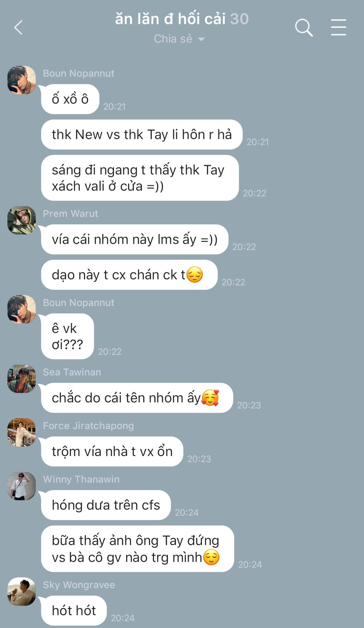Screen dimensions: 364x628
Task: Open the hamburger menu icon
Action: (338, 27)
